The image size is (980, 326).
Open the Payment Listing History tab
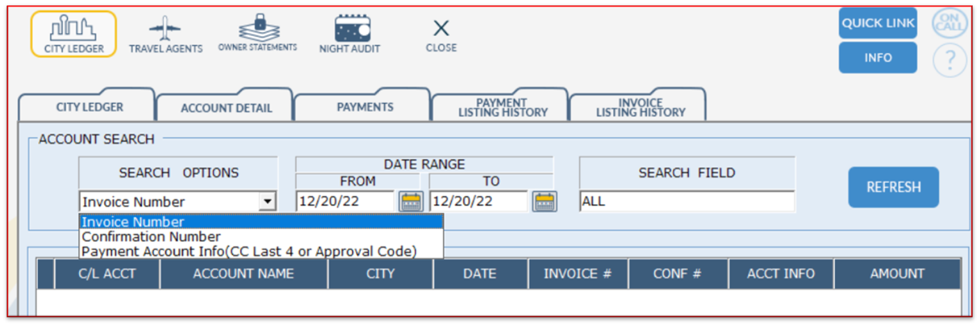click(x=502, y=107)
